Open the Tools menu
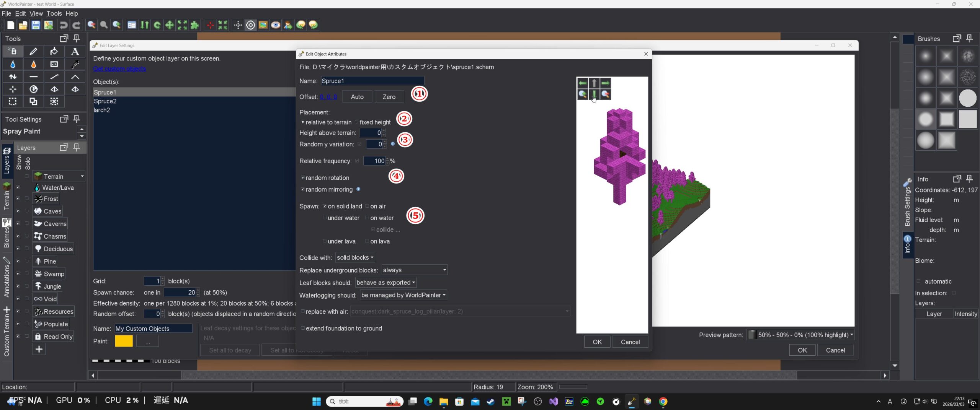 coord(54,13)
